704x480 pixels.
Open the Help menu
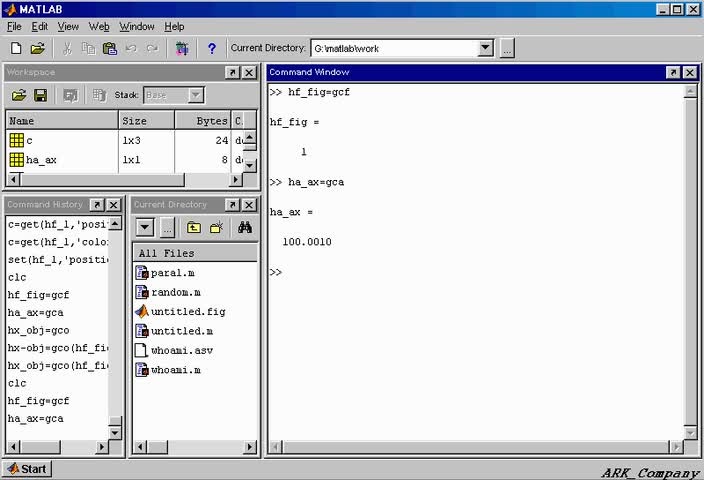174,27
